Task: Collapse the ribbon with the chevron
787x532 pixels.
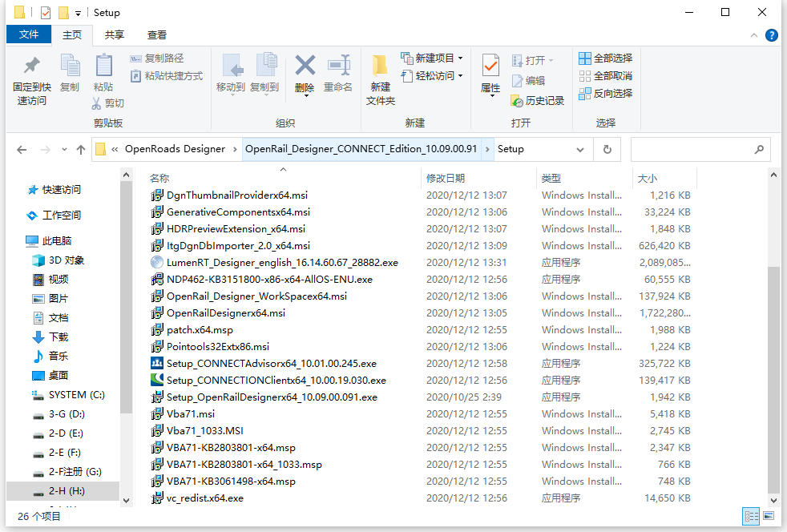Action: [754, 35]
